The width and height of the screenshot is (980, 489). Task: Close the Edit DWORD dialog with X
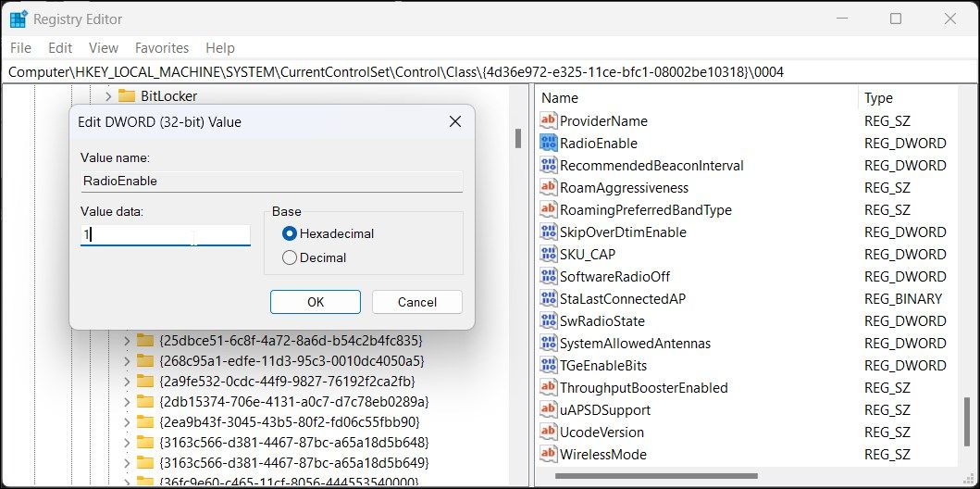[x=455, y=122]
